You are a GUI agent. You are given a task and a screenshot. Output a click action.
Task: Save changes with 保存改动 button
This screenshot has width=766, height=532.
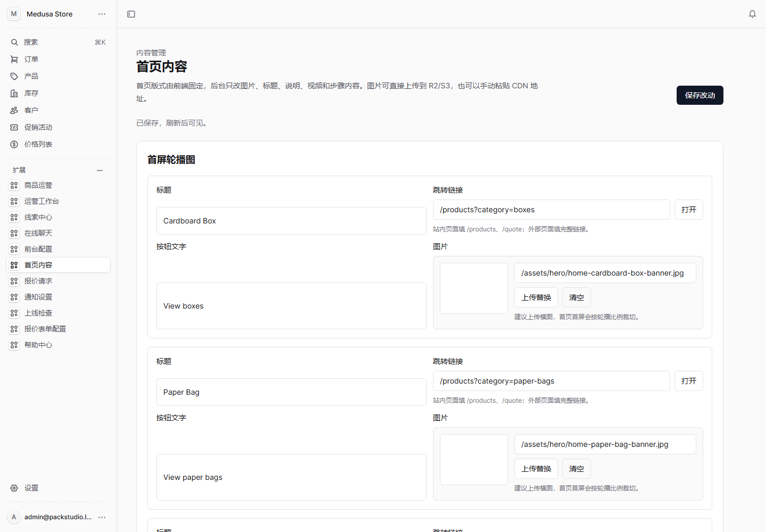pyautogui.click(x=700, y=95)
